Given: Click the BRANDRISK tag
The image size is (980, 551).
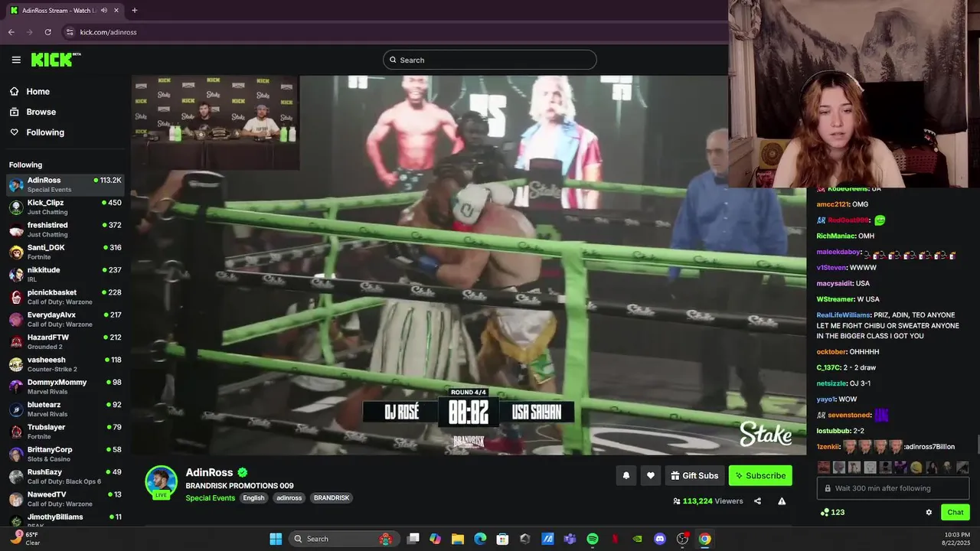Looking at the screenshot, I should [x=332, y=498].
